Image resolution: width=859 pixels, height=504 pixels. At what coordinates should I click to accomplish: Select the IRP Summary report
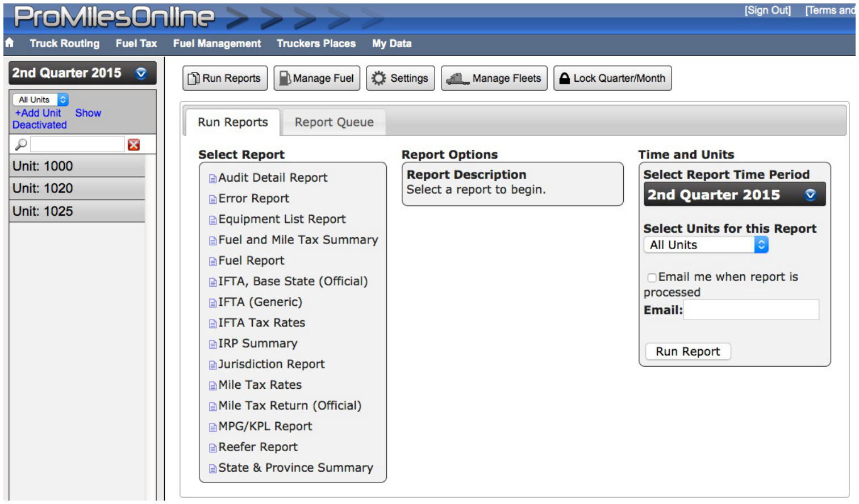(x=258, y=343)
